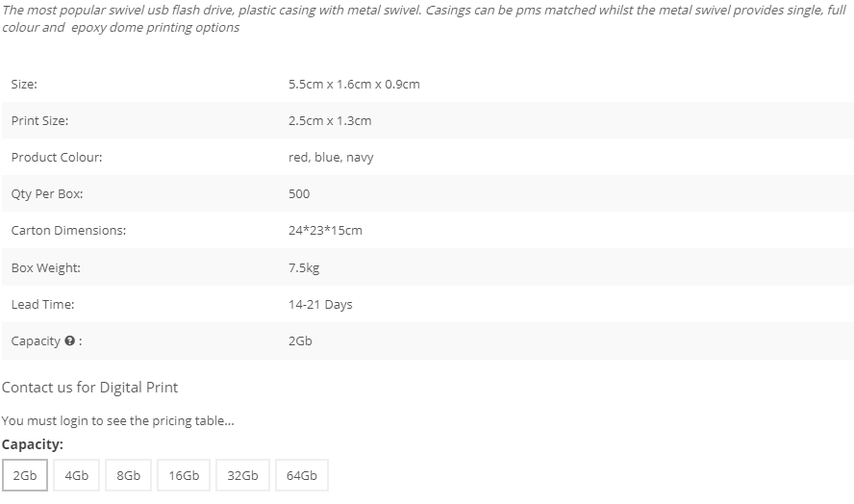Select the 64Gb capacity button

[302, 475]
